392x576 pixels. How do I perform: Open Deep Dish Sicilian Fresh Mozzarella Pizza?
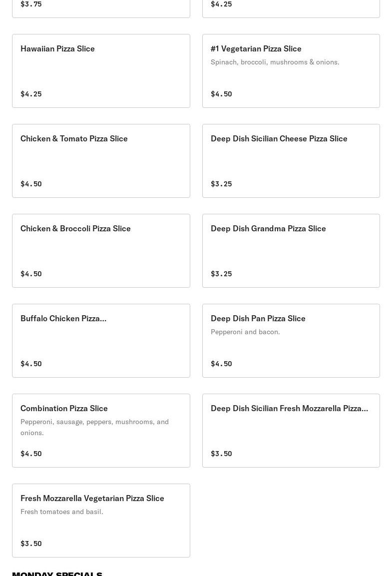291,431
